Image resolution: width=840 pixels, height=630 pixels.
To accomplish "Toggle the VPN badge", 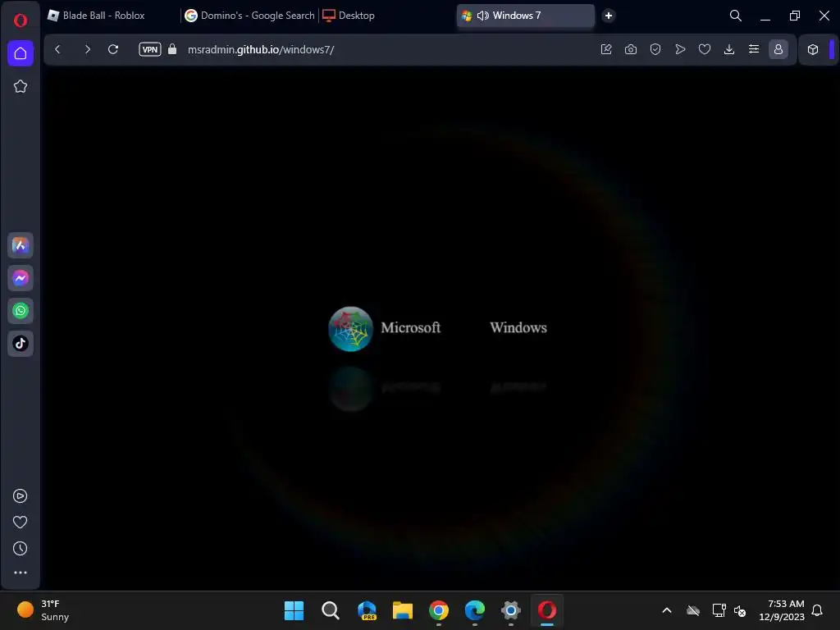I will click(150, 49).
